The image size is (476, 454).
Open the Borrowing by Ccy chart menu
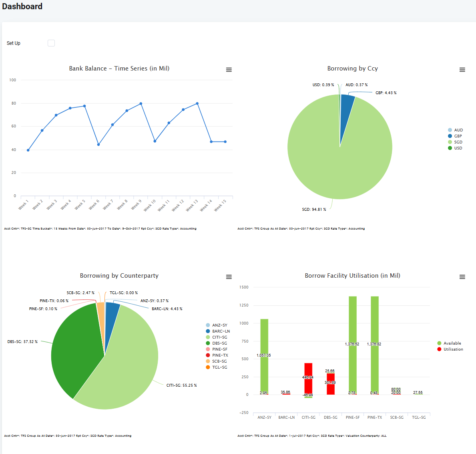pyautogui.click(x=462, y=70)
